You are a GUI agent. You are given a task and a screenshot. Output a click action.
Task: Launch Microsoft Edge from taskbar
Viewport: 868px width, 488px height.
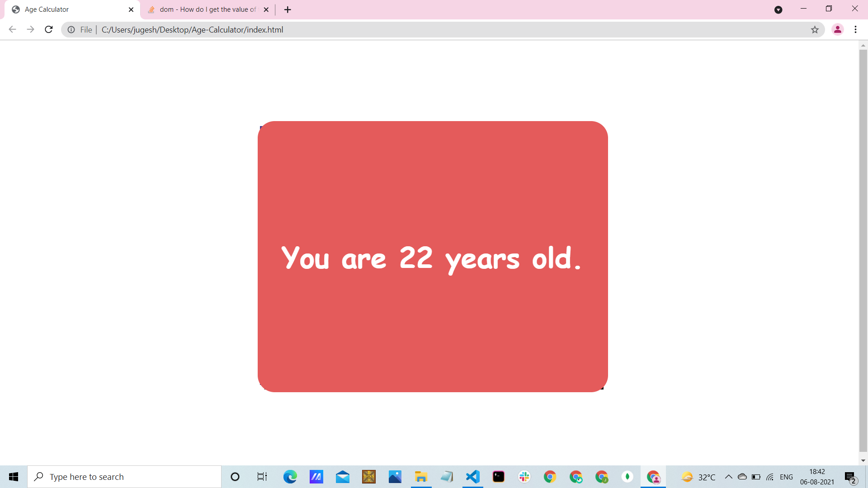290,477
